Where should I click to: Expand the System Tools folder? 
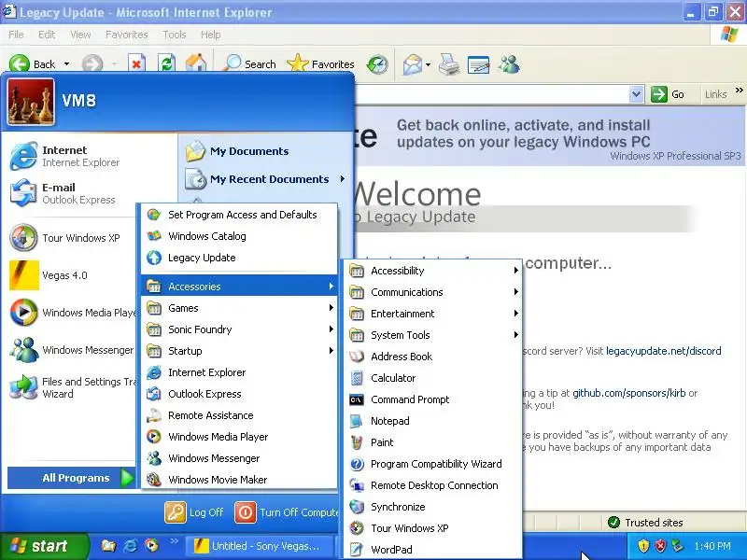[433, 335]
